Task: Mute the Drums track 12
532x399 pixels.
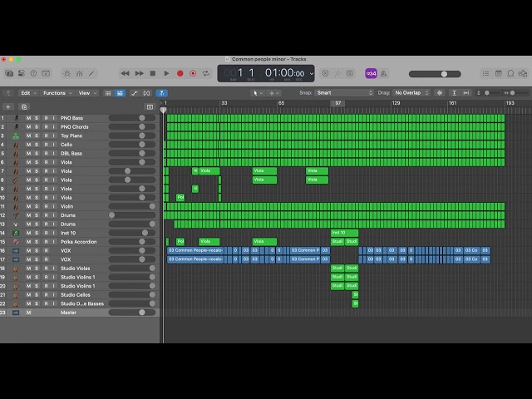Action: pyautogui.click(x=28, y=215)
